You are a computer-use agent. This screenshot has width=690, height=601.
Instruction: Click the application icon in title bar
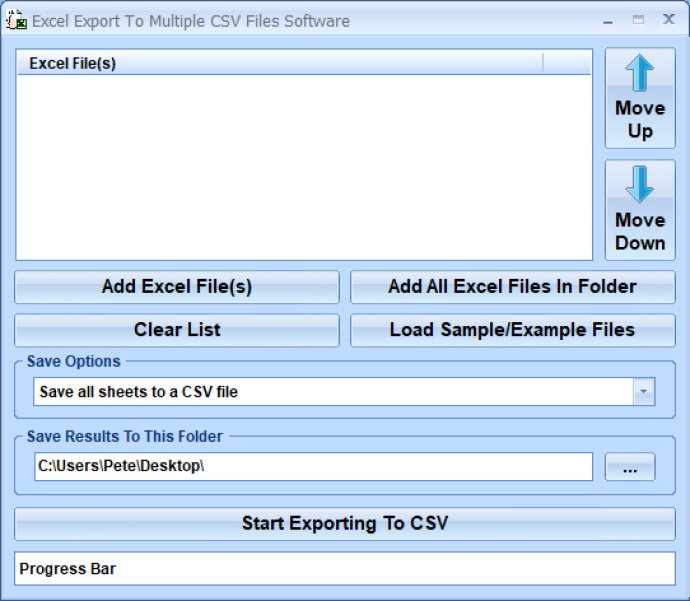tap(16, 20)
